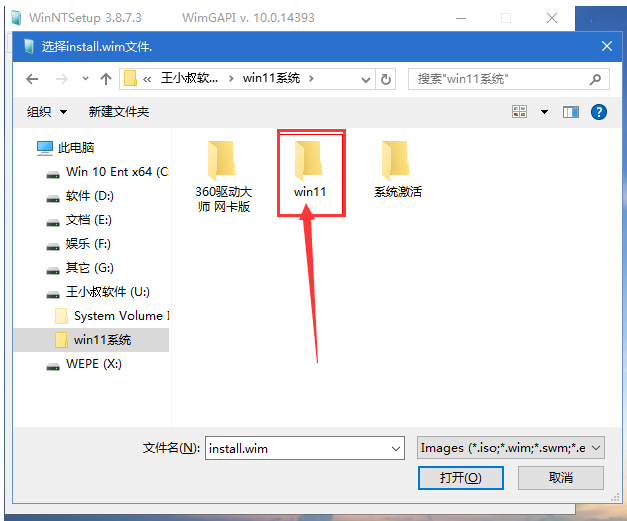The image size is (627, 521).
Task: Select the 系统激活 folder
Action: coord(397,170)
